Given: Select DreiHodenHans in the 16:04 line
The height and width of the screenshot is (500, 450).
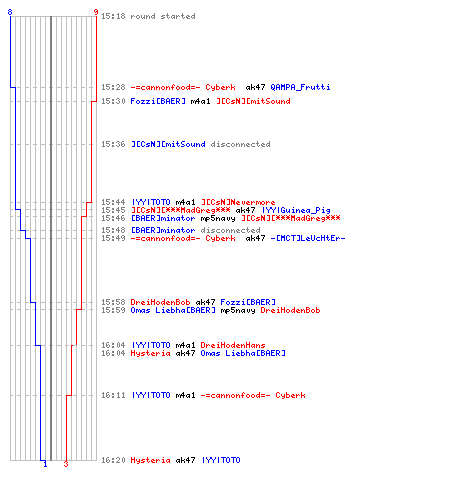Looking at the screenshot, I should pyautogui.click(x=233, y=345).
